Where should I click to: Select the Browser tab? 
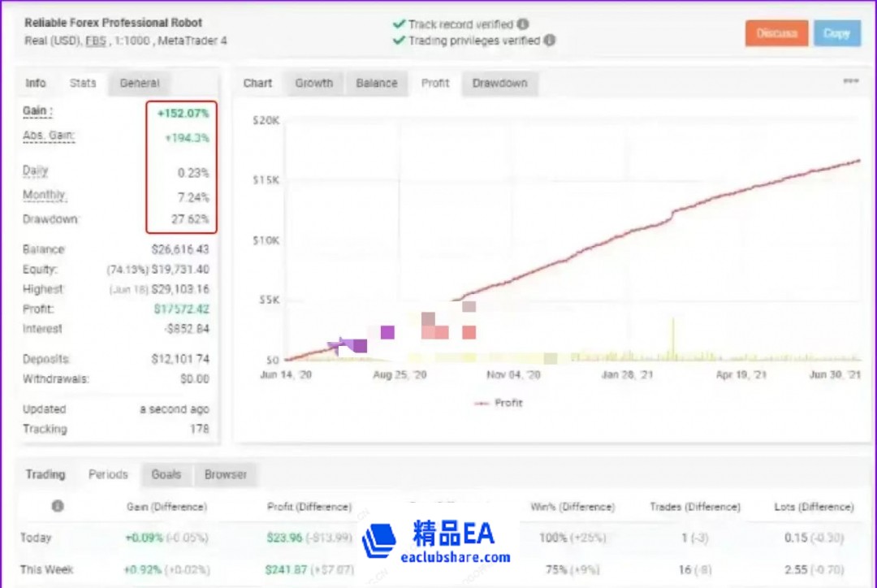click(225, 474)
